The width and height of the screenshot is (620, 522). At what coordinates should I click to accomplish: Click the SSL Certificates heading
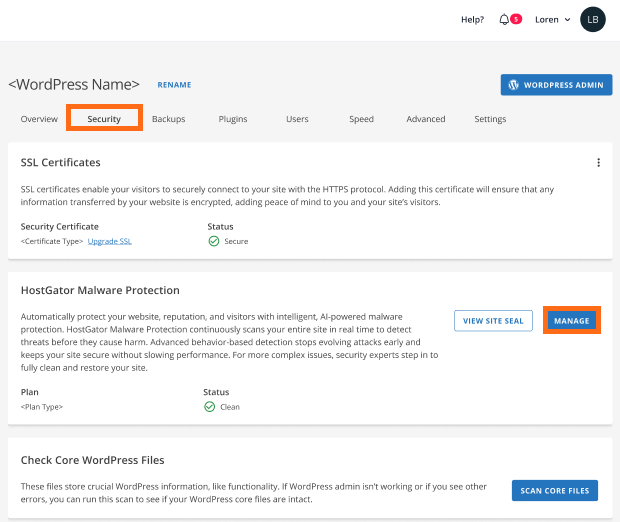60,163
